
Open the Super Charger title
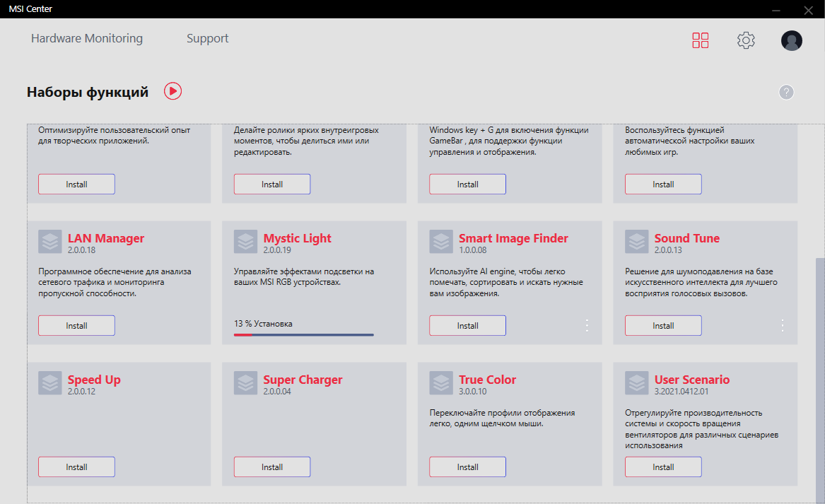tap(303, 380)
